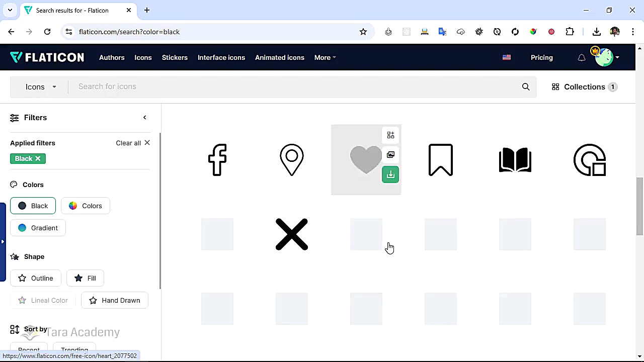The width and height of the screenshot is (644, 362).
Task: Expand the More menu
Action: 325,57
